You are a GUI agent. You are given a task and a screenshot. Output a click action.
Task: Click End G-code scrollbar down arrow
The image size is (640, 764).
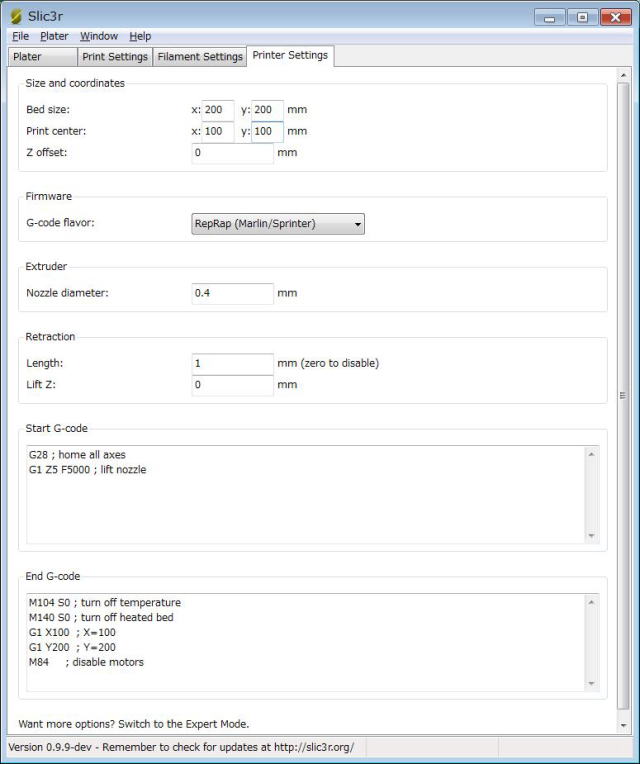[592, 684]
